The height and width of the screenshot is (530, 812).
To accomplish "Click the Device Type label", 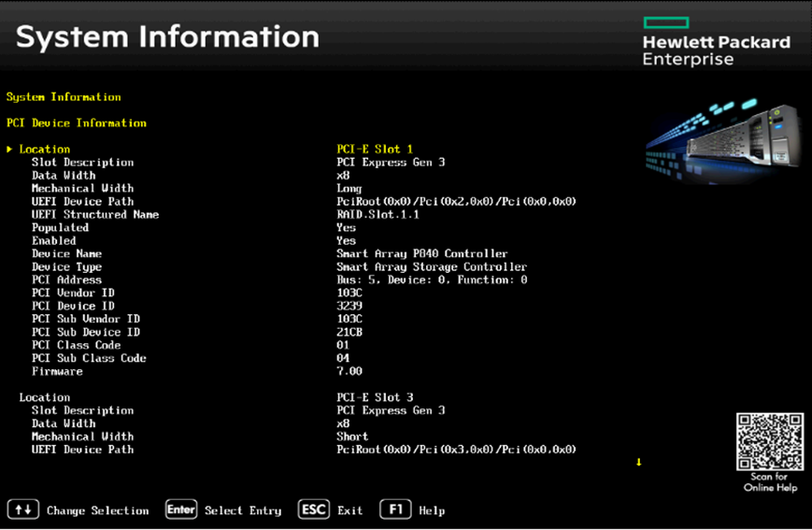I will click(66, 266).
